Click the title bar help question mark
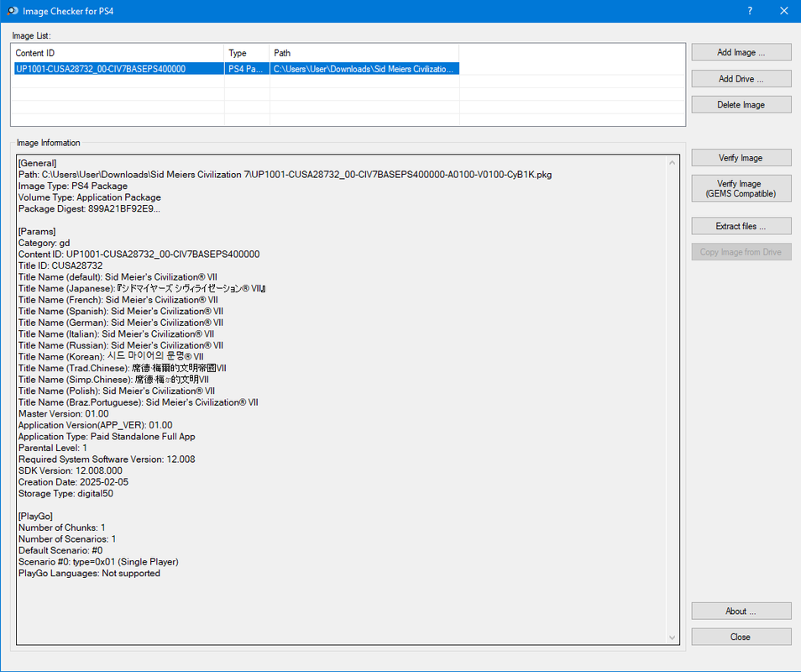 click(750, 11)
